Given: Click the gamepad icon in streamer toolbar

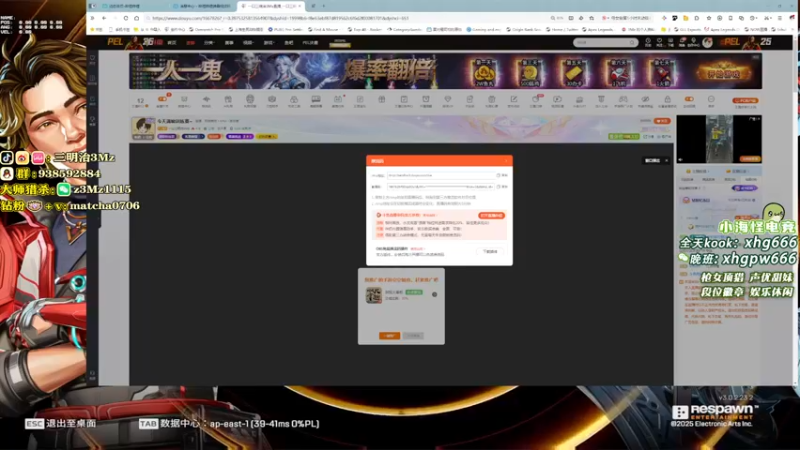Looking at the screenshot, I should click(x=623, y=99).
